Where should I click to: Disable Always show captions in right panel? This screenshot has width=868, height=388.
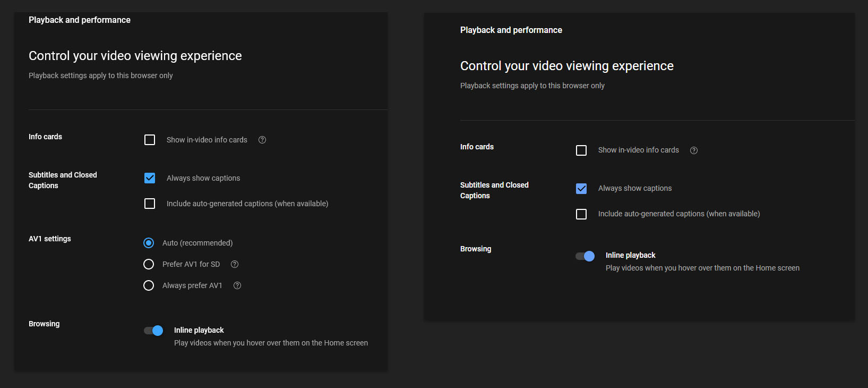[581, 189]
